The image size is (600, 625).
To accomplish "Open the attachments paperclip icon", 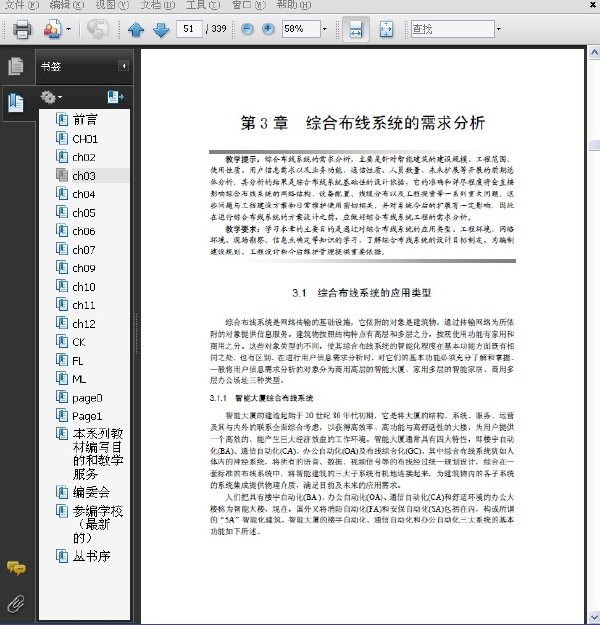I will click(16, 603).
